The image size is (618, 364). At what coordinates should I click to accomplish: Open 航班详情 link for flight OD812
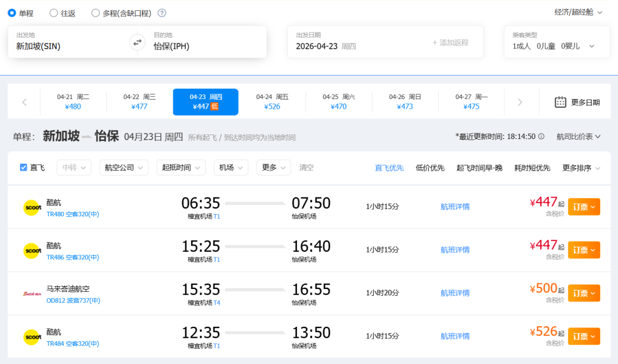pos(455,293)
